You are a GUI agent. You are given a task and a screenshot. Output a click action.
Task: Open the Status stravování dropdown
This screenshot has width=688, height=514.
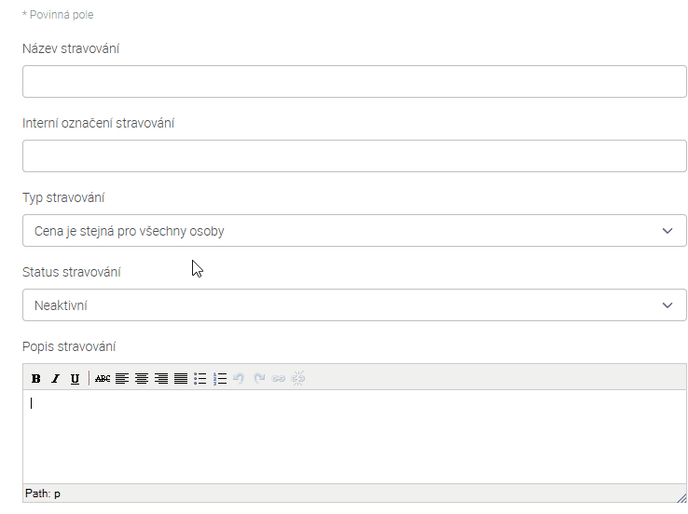click(354, 305)
